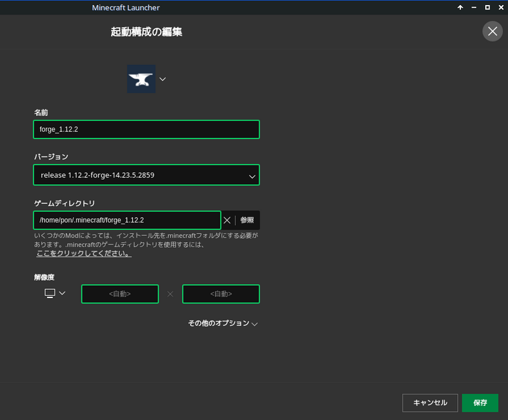Viewport: 508px width, 420px height.
Task: Click the window keep-above arrow icon in title bar
Action: coord(460,8)
